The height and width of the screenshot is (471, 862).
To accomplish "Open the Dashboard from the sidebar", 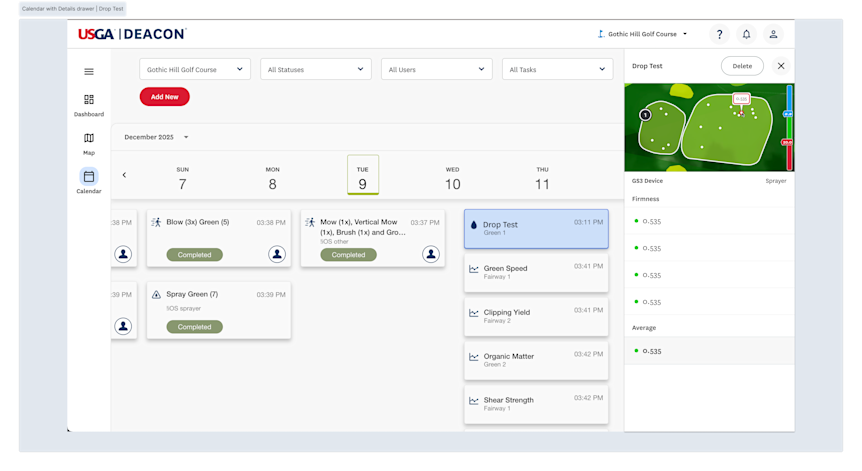I will 89,105.
